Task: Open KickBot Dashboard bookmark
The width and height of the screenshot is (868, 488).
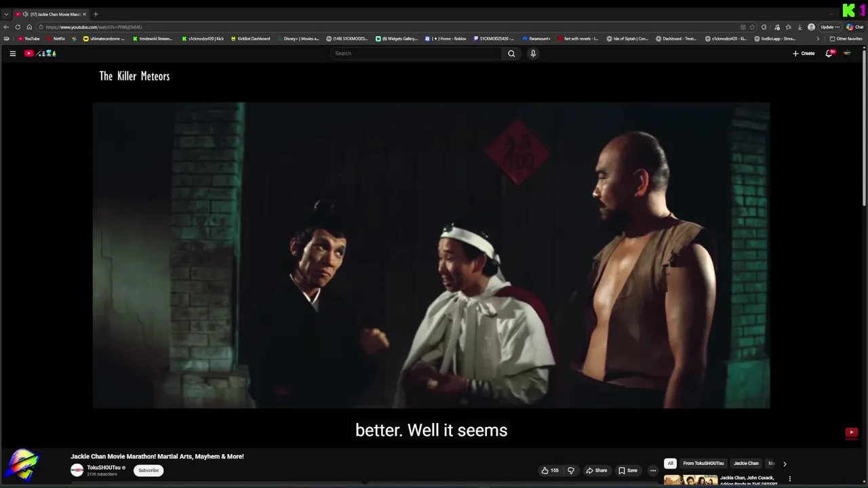Action: coord(250,39)
